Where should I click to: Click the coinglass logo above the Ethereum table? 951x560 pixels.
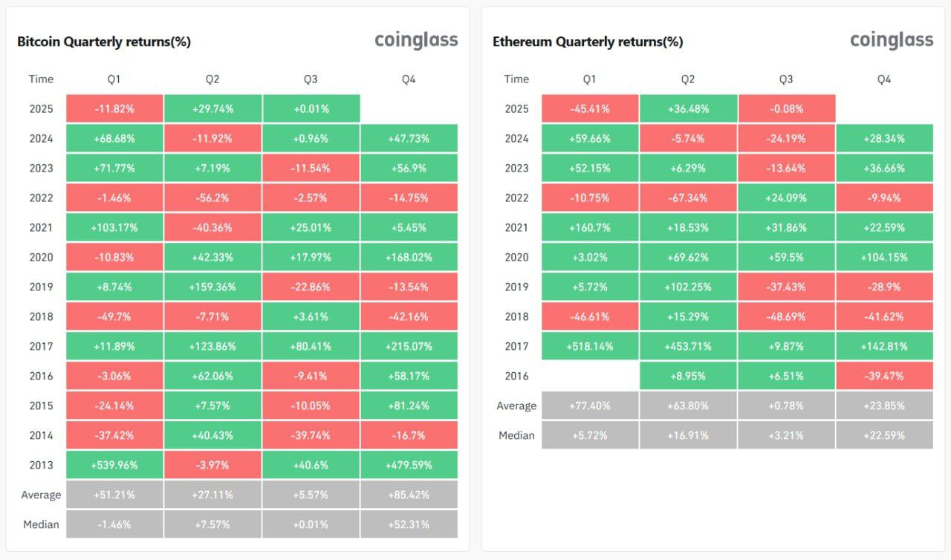click(x=892, y=40)
